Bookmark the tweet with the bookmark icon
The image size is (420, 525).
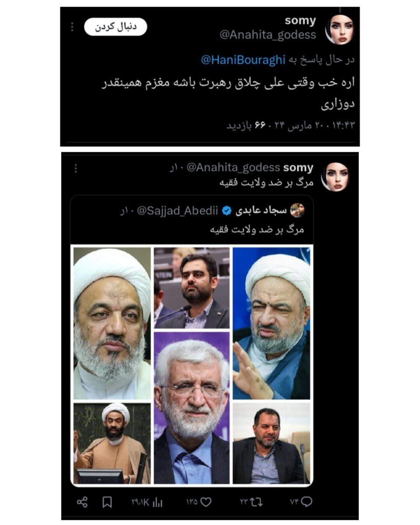click(x=107, y=502)
